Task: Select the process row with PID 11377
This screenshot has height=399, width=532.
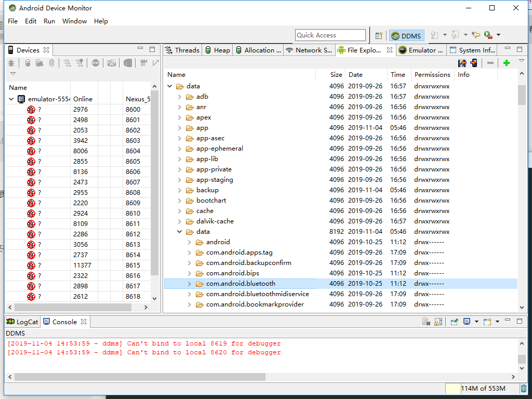Action: (78, 265)
